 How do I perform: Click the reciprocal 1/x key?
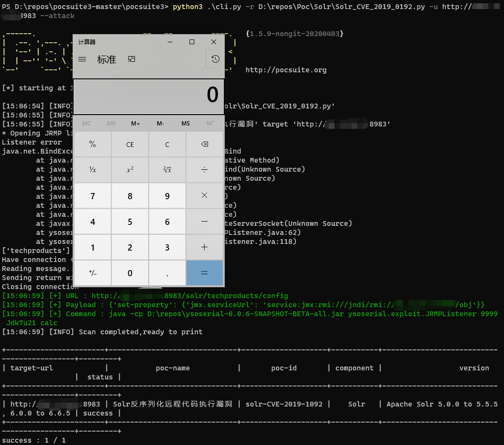click(x=93, y=170)
